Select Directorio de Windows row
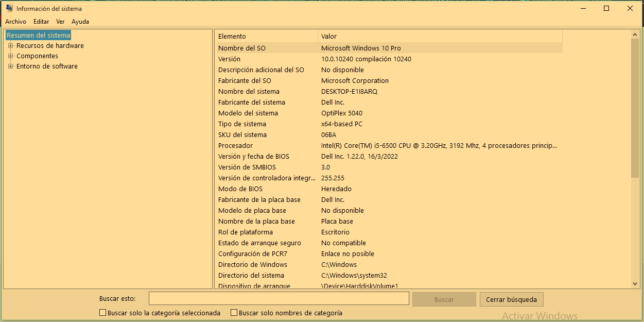The height and width of the screenshot is (322, 644). [x=389, y=264]
